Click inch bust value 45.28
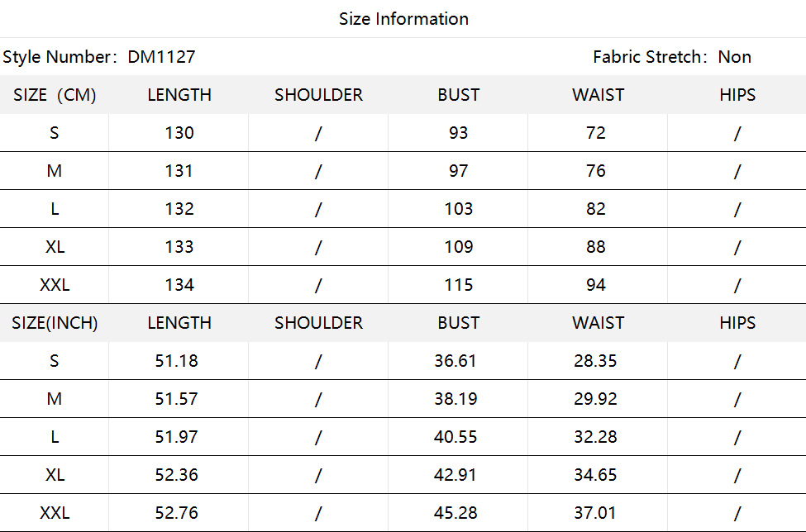 [x=455, y=513]
